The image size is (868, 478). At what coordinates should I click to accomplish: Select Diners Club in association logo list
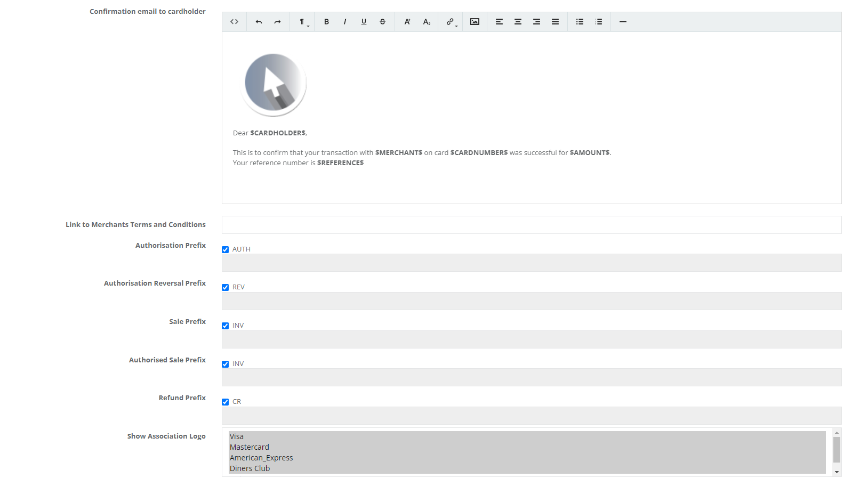(527, 468)
